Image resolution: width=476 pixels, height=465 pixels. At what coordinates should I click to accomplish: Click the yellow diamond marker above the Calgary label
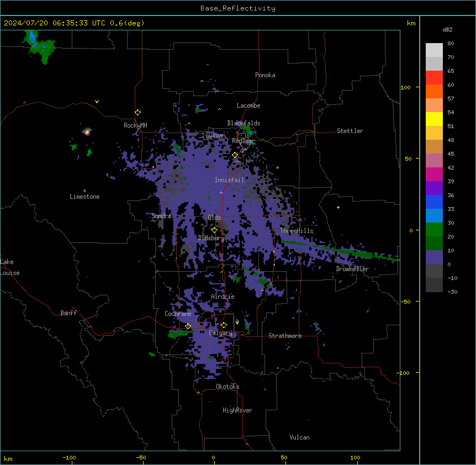pos(224,325)
